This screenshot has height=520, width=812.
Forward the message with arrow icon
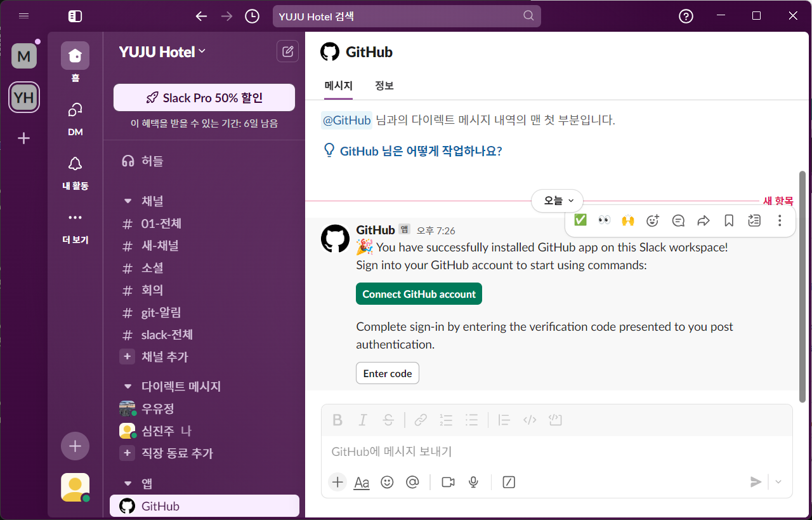tap(704, 220)
